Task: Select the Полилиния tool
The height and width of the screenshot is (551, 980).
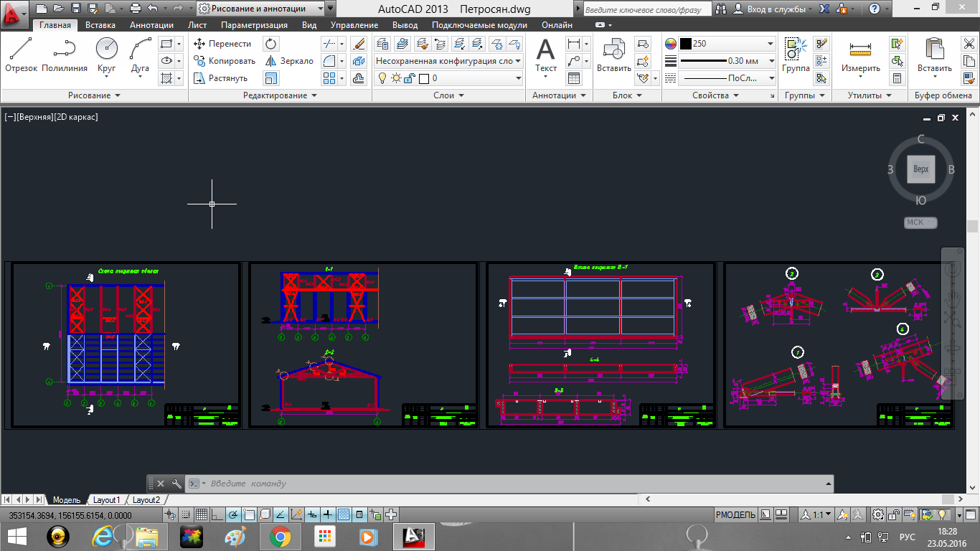Action: pyautogui.click(x=65, y=55)
